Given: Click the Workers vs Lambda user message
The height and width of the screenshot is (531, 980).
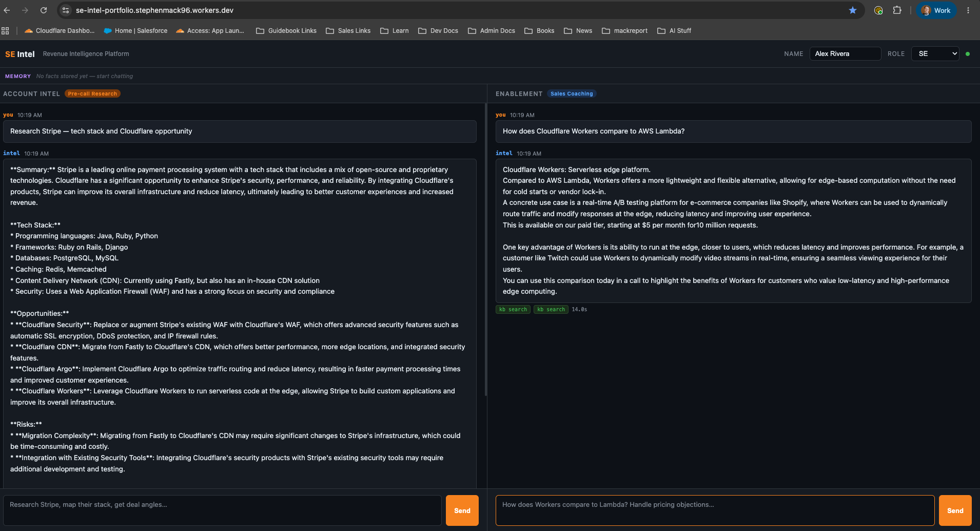Looking at the screenshot, I should pyautogui.click(x=734, y=131).
